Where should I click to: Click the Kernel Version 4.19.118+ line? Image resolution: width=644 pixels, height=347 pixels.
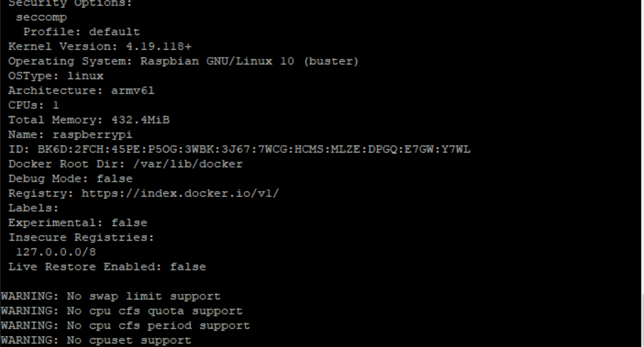100,47
